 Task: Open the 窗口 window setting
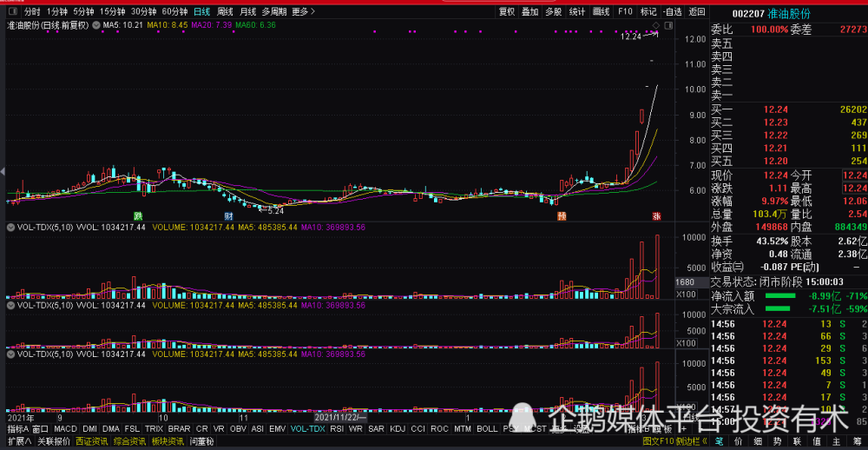pyautogui.click(x=41, y=429)
